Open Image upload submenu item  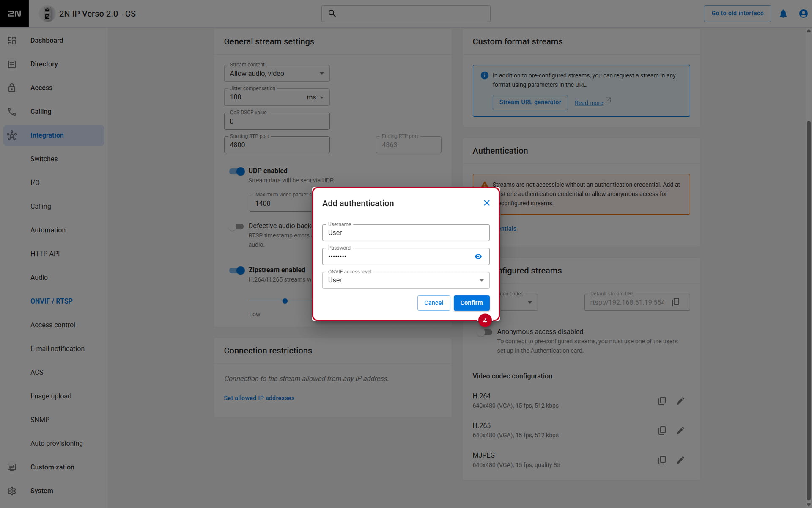tap(51, 396)
